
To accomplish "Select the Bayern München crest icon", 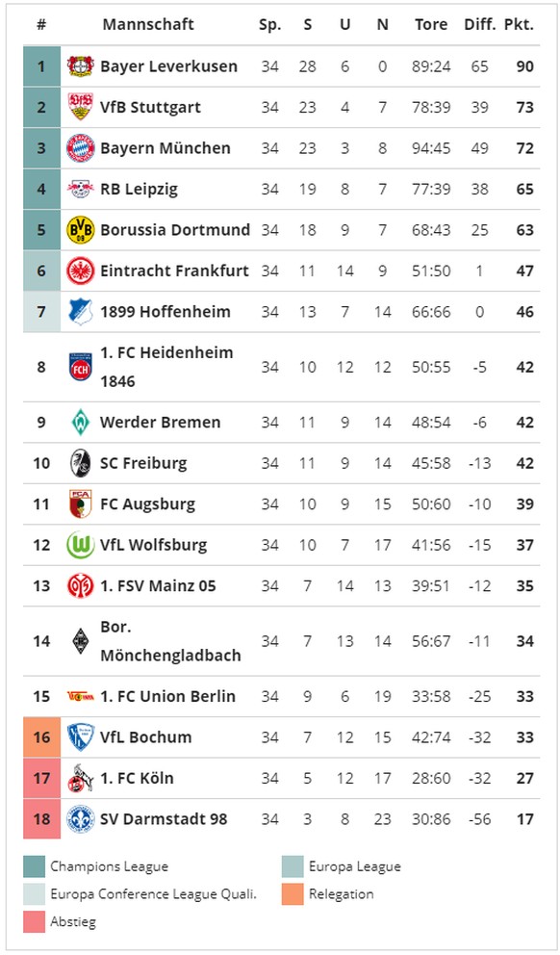I will (x=81, y=148).
